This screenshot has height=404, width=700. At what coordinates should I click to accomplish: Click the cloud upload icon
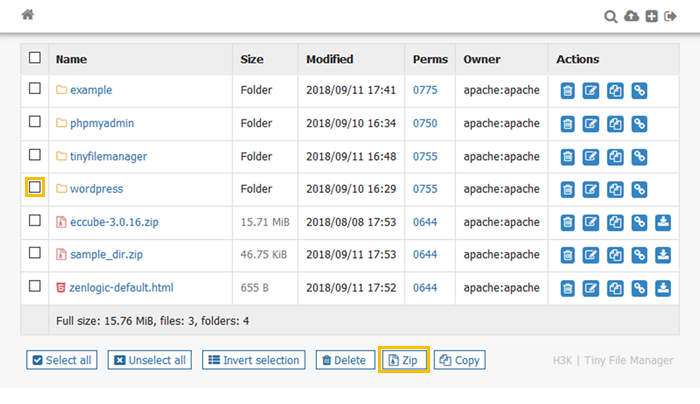coord(631,16)
